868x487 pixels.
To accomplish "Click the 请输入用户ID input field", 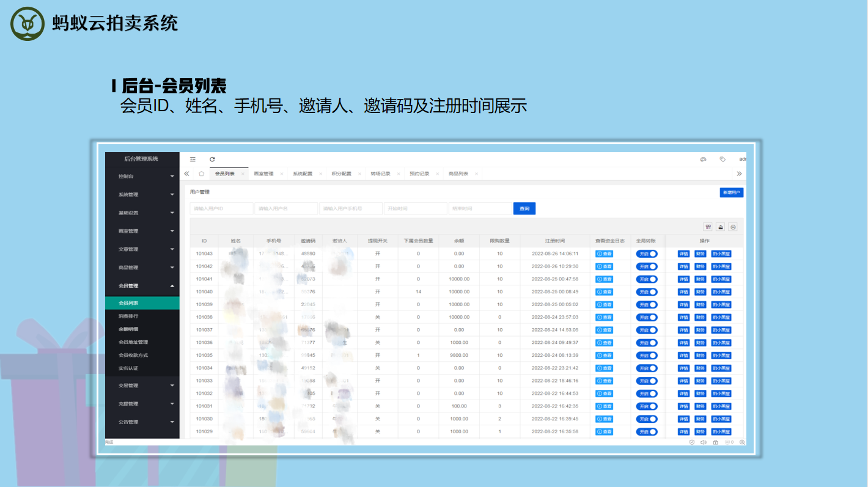I will (x=221, y=209).
